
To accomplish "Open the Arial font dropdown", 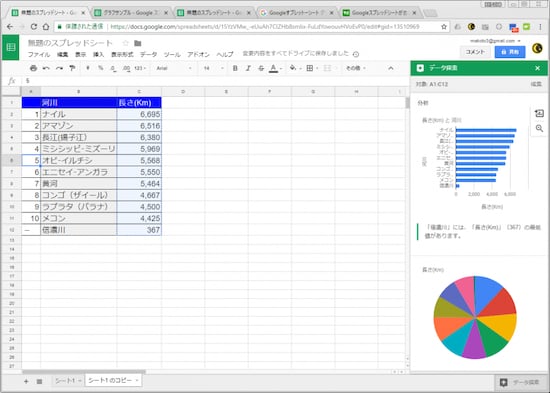I will pos(174,68).
